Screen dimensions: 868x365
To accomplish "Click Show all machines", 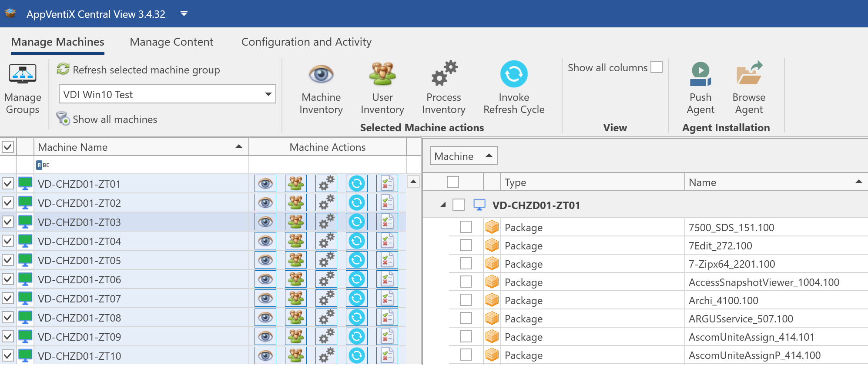I will point(114,119).
